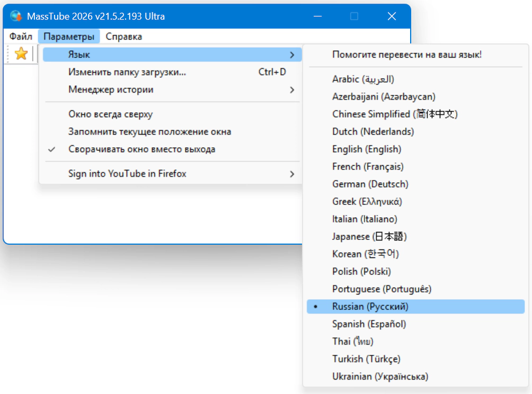Switch language to English (English)
This screenshot has width=532, height=394.
[366, 149]
